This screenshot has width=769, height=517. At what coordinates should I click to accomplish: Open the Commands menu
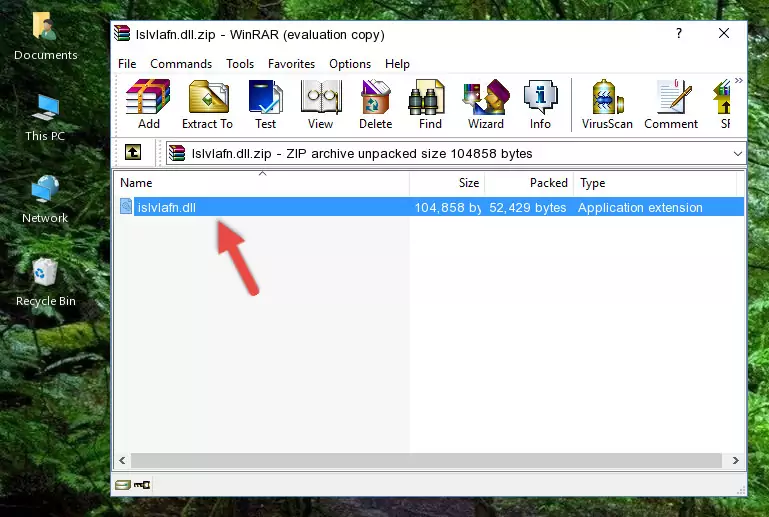tap(181, 64)
